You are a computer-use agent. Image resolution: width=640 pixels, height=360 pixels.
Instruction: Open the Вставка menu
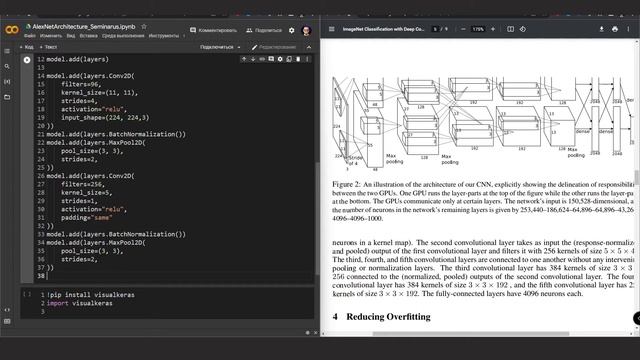[x=89, y=36]
